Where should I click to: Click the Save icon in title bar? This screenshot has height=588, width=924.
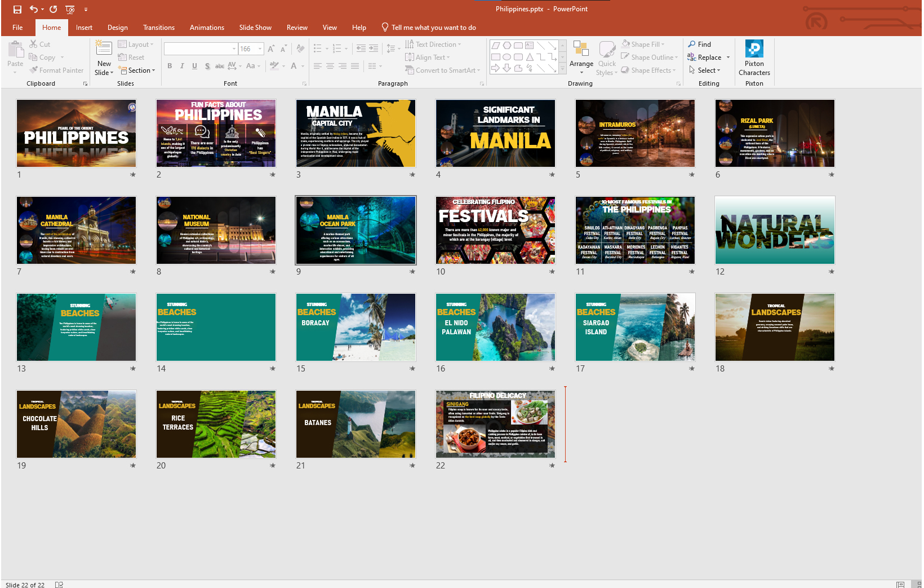pos(17,9)
